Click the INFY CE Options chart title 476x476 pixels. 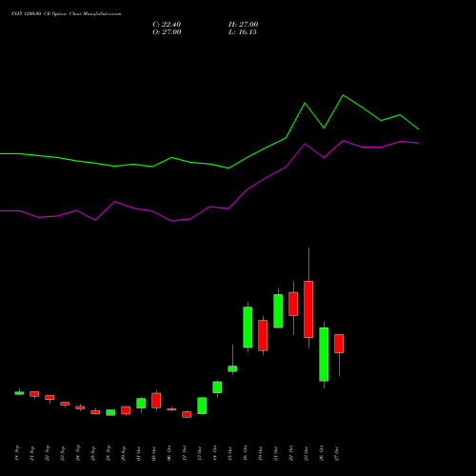(x=66, y=14)
